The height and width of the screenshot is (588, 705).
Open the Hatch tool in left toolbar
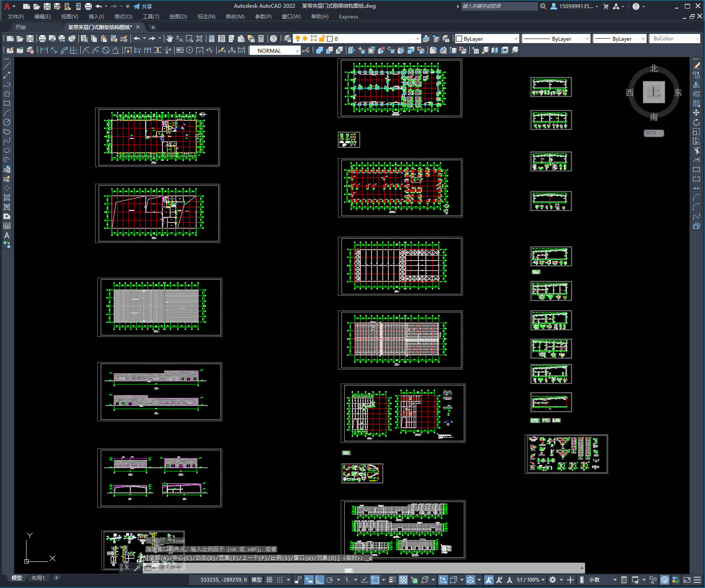[x=7, y=198]
